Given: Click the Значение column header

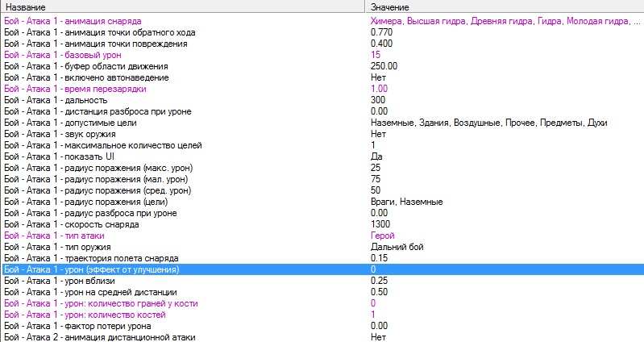Looking at the screenshot, I should [x=505, y=7].
